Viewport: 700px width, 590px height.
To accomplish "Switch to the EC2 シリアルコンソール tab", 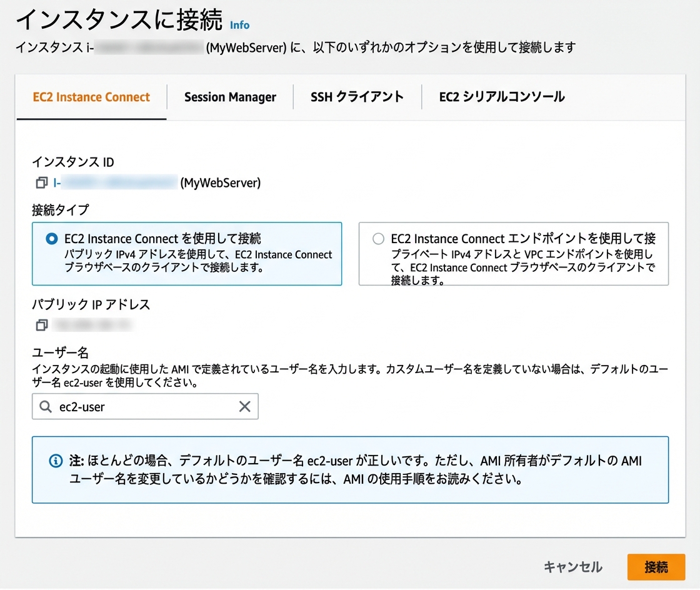I will click(502, 97).
